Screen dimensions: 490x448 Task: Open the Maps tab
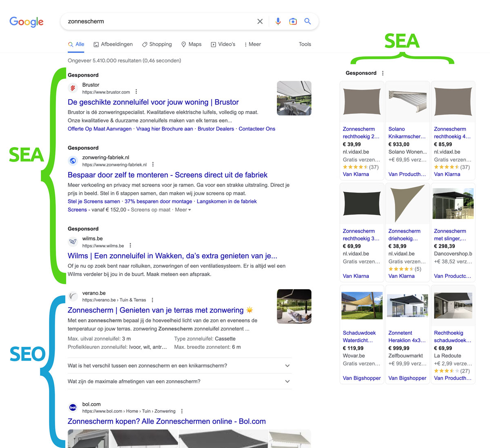(192, 44)
